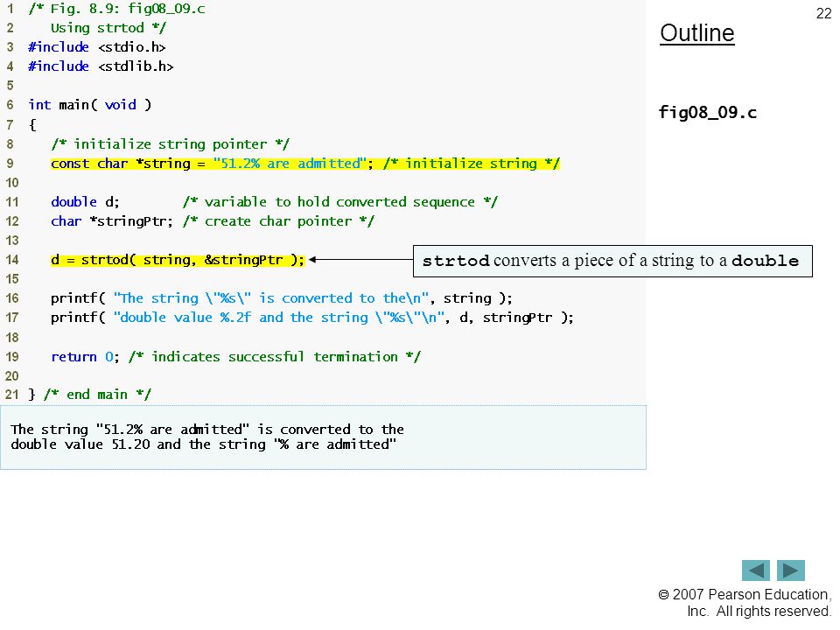Click 'Inc. All rights reserved.' text
Viewport: 840px width, 630px height.
[759, 612]
